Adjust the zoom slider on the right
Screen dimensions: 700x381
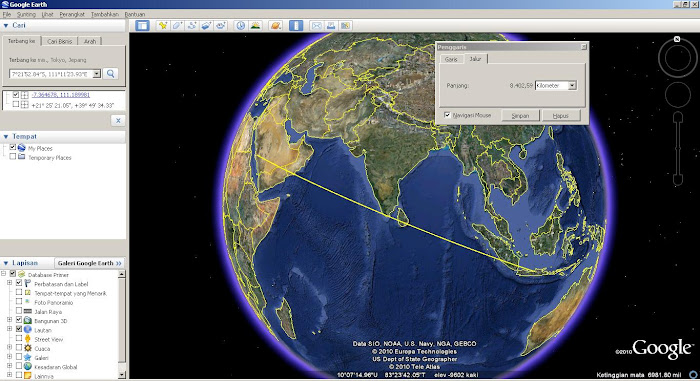click(x=678, y=149)
